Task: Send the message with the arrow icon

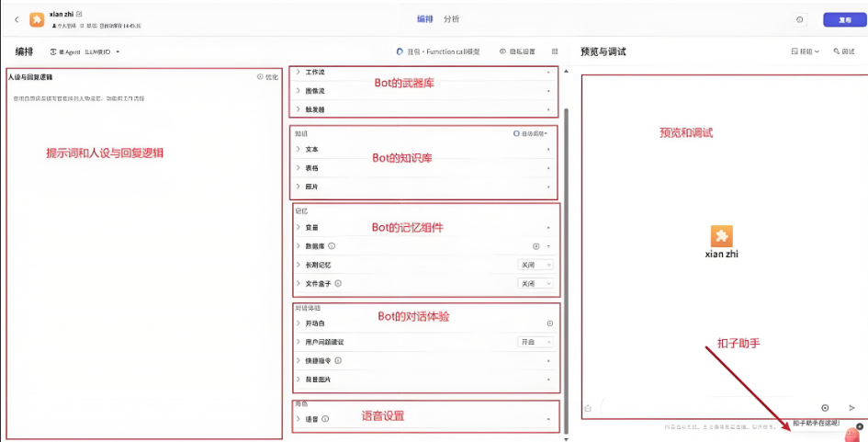Action: pyautogui.click(x=851, y=408)
